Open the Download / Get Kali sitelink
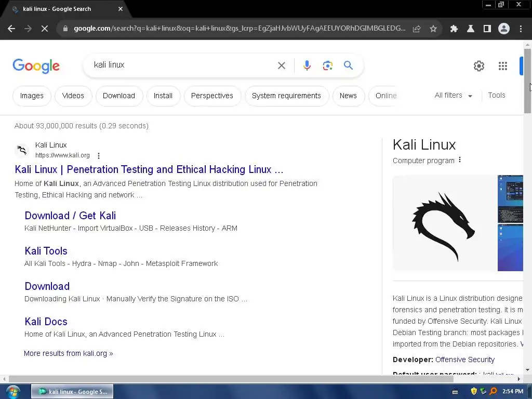Screen dimensions: 532x399 tap(70, 216)
